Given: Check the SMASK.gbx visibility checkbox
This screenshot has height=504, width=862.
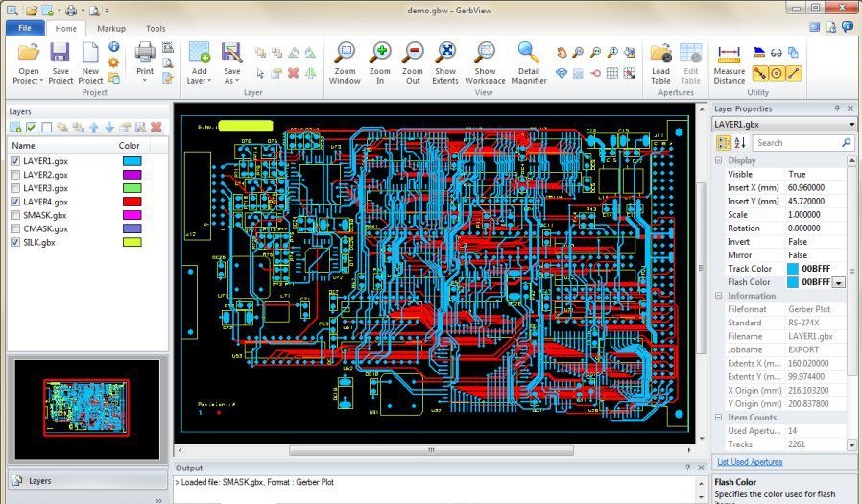Looking at the screenshot, I should [15, 215].
